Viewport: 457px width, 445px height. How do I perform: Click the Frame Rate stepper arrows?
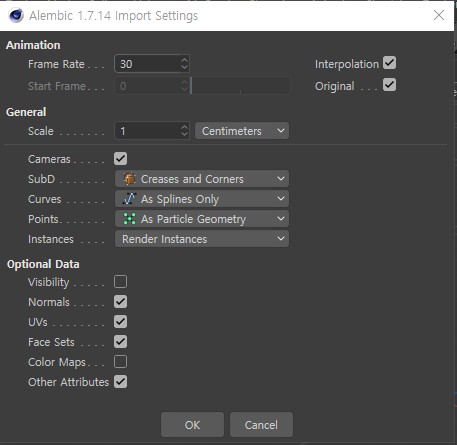coord(184,64)
